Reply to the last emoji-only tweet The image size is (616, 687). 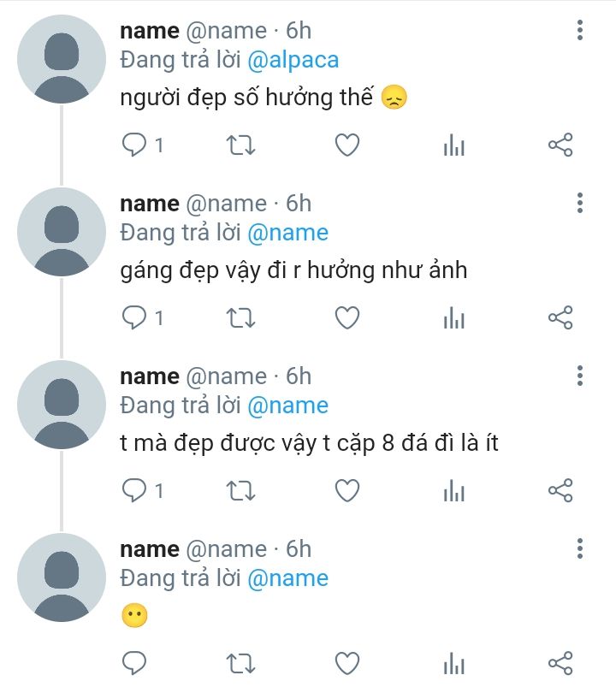(134, 662)
